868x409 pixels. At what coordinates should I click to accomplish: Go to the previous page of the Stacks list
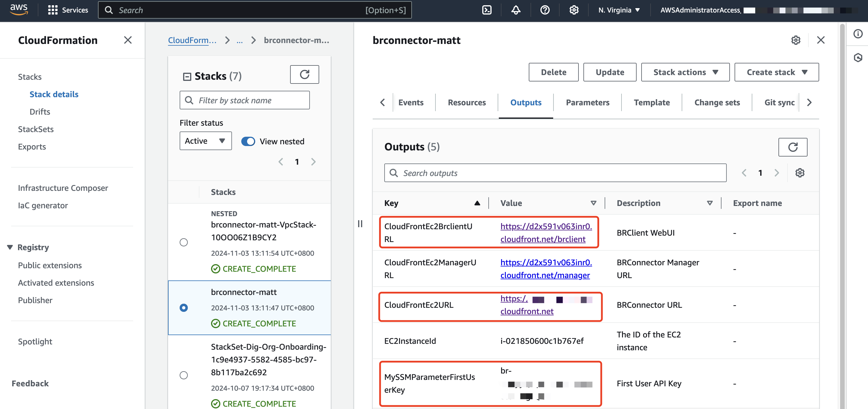(x=281, y=162)
